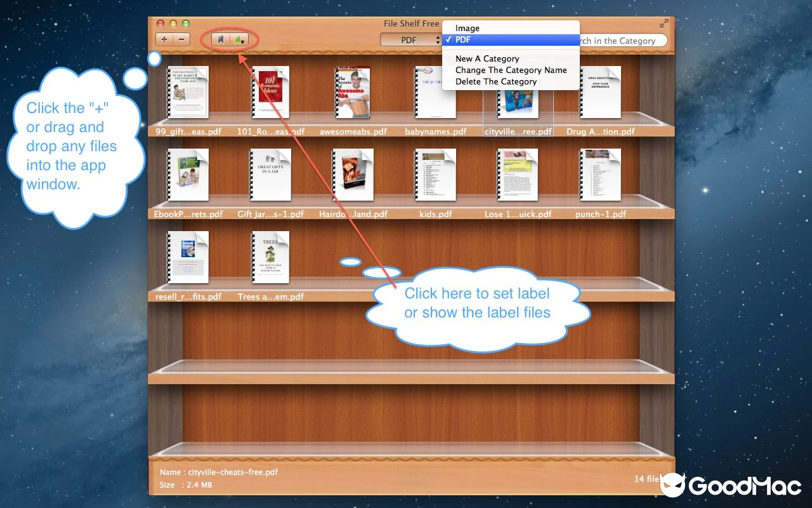Click Name : cityville-cheats-free.pdf in status bar

[219, 472]
